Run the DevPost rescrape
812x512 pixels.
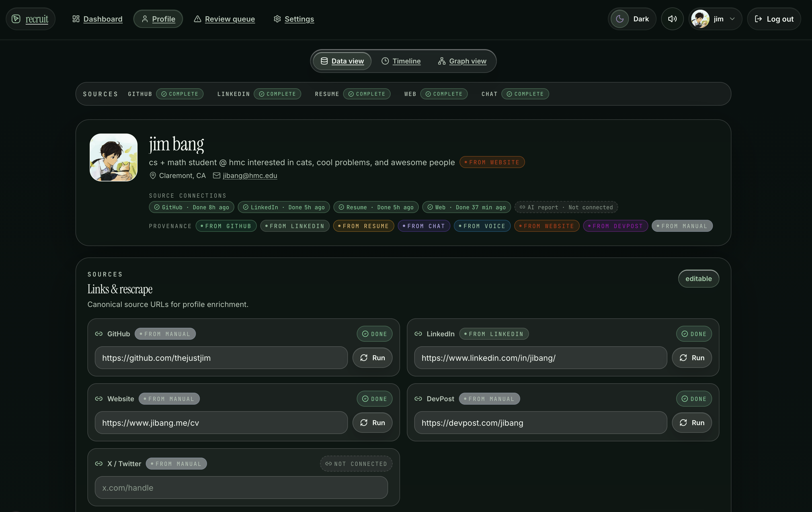click(x=692, y=423)
